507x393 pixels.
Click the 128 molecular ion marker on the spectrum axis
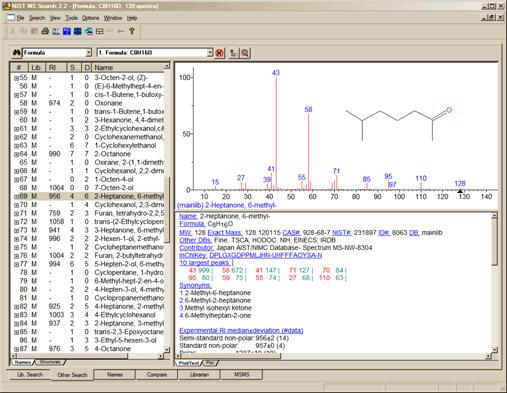tap(460, 191)
